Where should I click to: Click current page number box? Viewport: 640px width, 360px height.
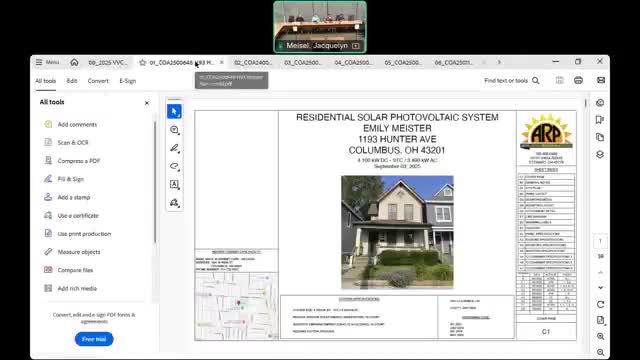coord(600,241)
